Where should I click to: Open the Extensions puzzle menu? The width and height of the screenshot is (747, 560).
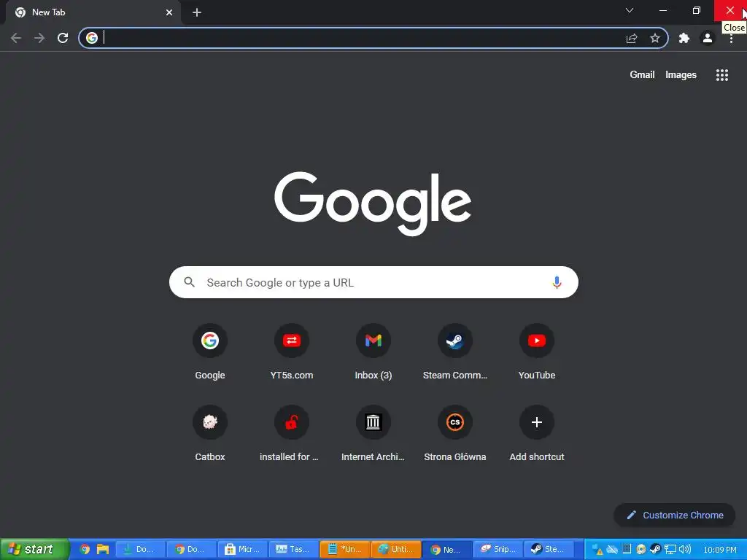coord(684,38)
